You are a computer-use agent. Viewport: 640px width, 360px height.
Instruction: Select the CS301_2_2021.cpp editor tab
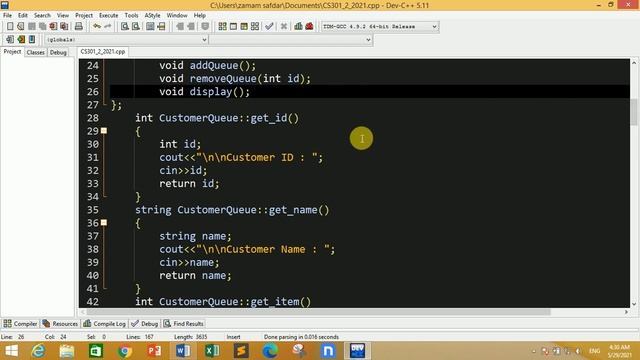click(103, 52)
